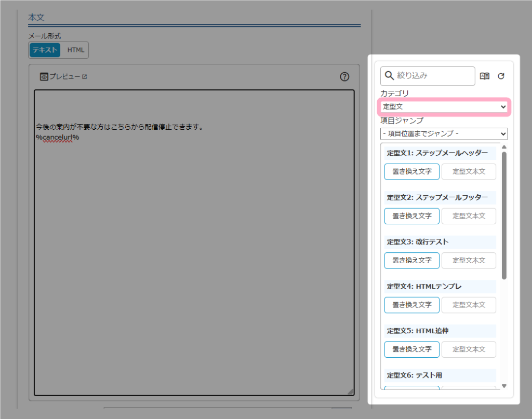Click the magnifier icon in filter box
The image size is (532, 419).
click(389, 76)
